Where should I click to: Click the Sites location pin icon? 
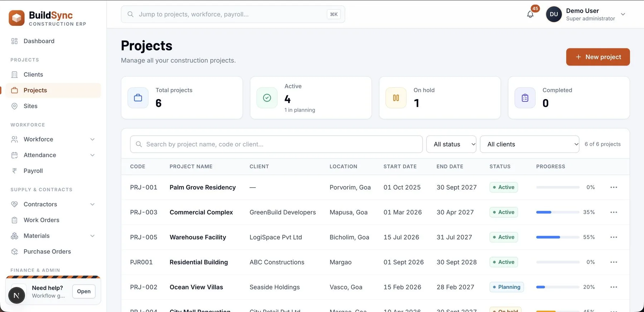tap(14, 106)
